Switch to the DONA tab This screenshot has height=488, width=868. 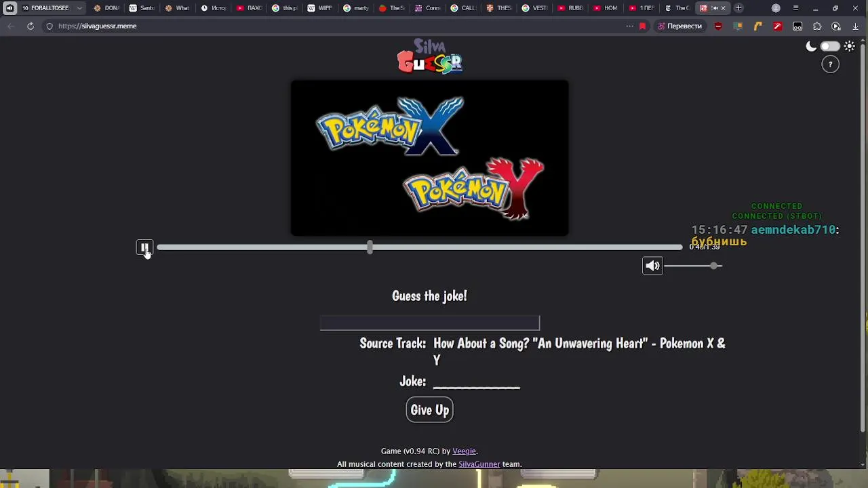pyautogui.click(x=106, y=8)
